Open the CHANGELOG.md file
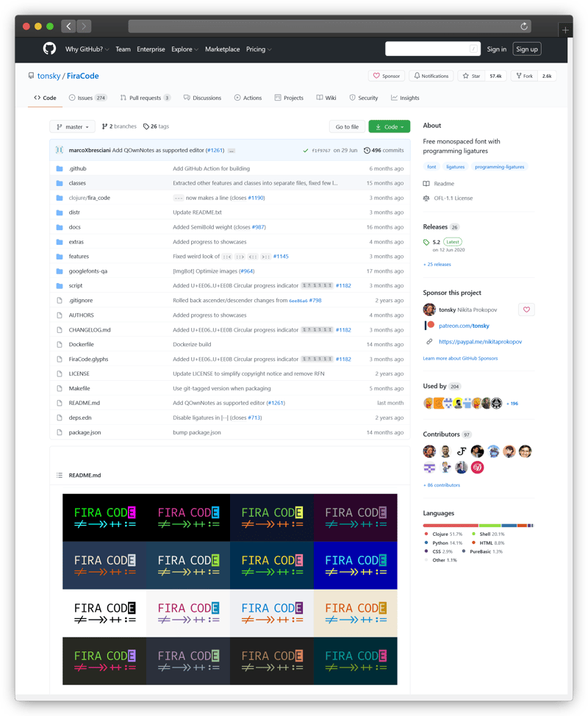 pos(90,329)
